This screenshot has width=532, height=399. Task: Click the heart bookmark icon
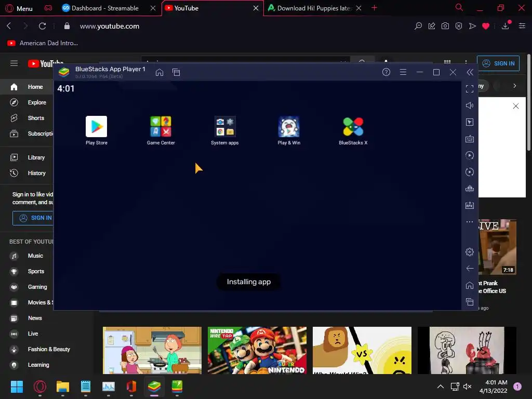coord(486,26)
